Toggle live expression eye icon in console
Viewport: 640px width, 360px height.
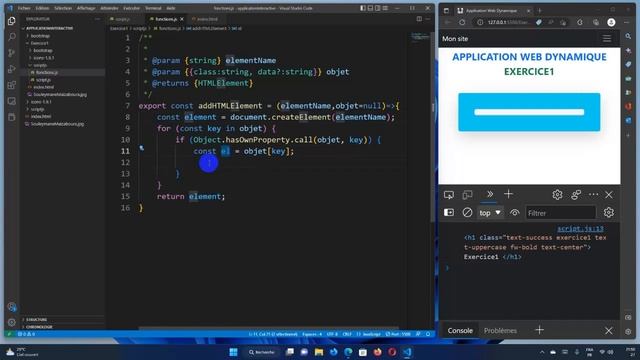pyautogui.click(x=515, y=213)
